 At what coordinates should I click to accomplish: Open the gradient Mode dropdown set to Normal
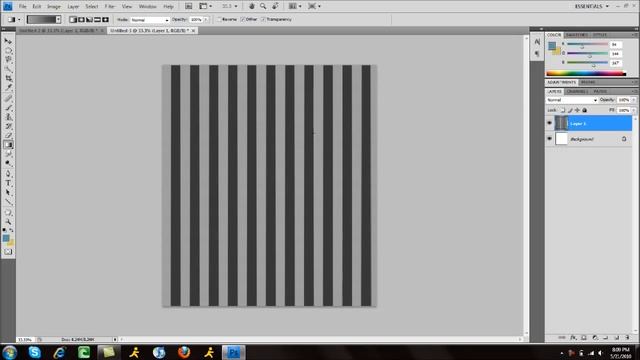[149, 20]
